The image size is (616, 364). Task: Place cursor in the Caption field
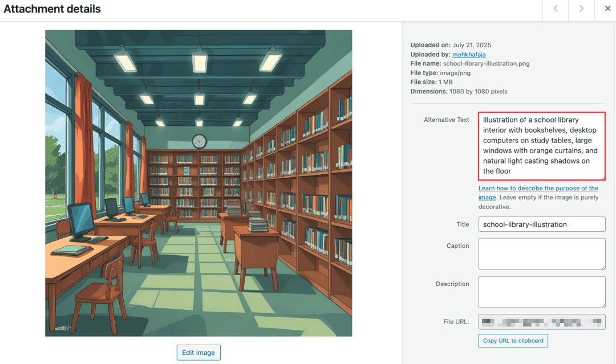point(541,253)
